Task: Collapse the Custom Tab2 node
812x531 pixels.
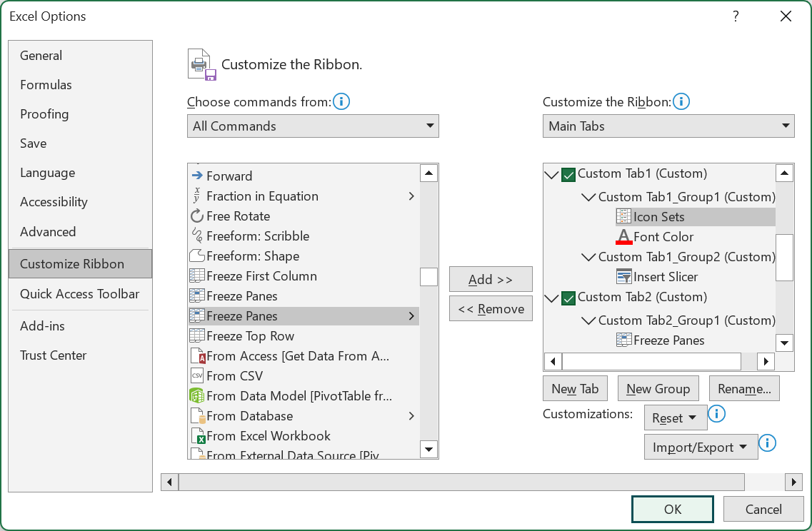Action: (x=551, y=298)
